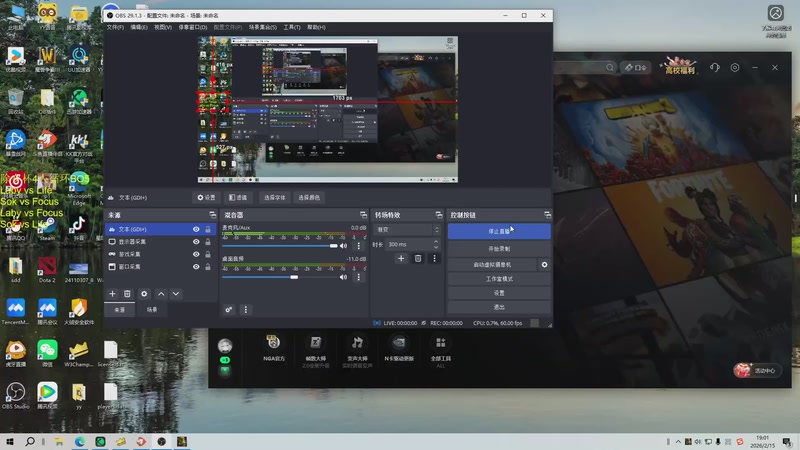
Task: Open the 视图(V) menu
Action: pyautogui.click(x=163, y=27)
